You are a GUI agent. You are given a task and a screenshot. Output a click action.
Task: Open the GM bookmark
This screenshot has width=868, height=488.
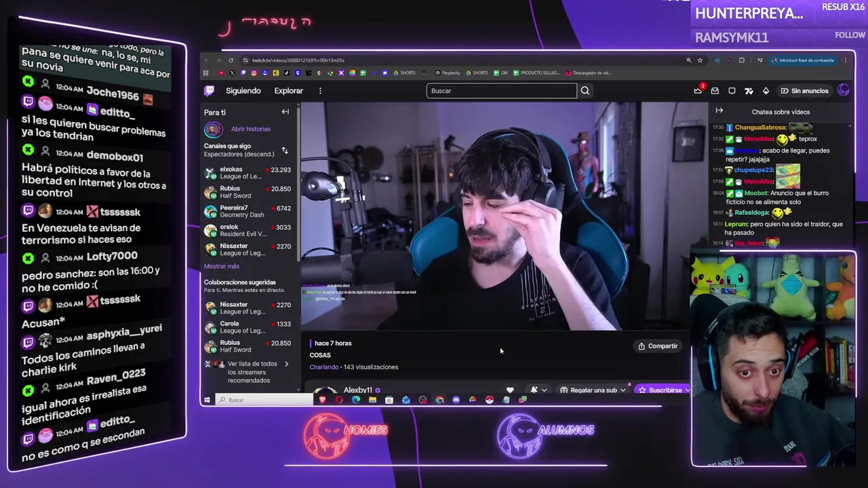tap(500, 73)
